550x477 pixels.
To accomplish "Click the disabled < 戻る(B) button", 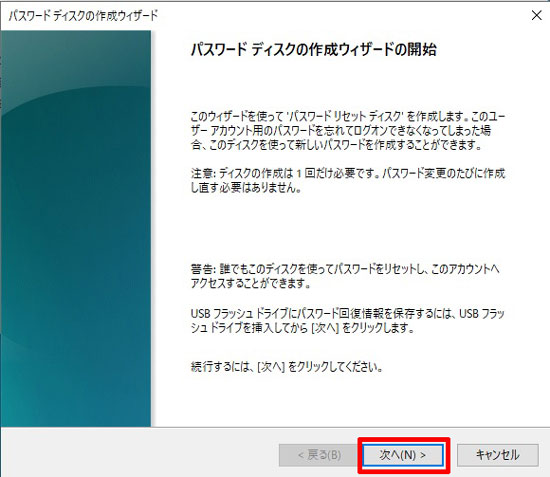I will [x=319, y=455].
